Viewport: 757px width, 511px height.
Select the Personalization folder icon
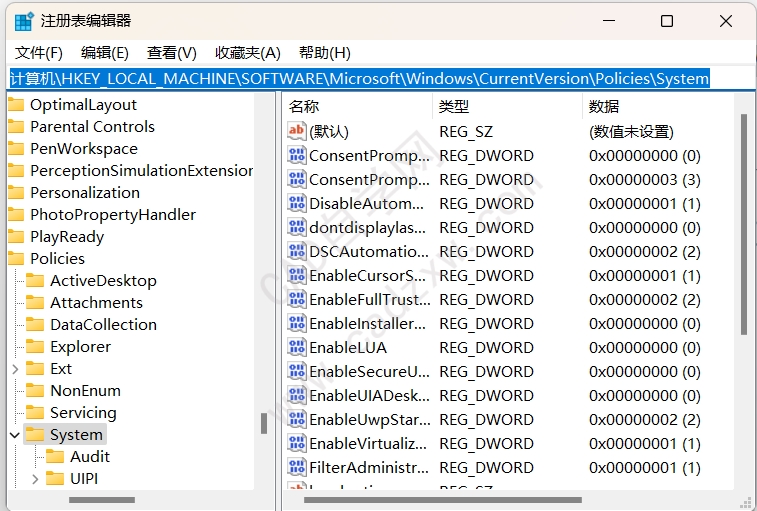click(x=16, y=193)
